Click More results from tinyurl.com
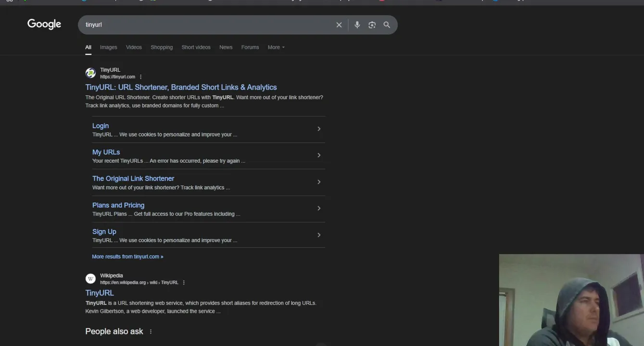644x346 pixels. (x=127, y=257)
